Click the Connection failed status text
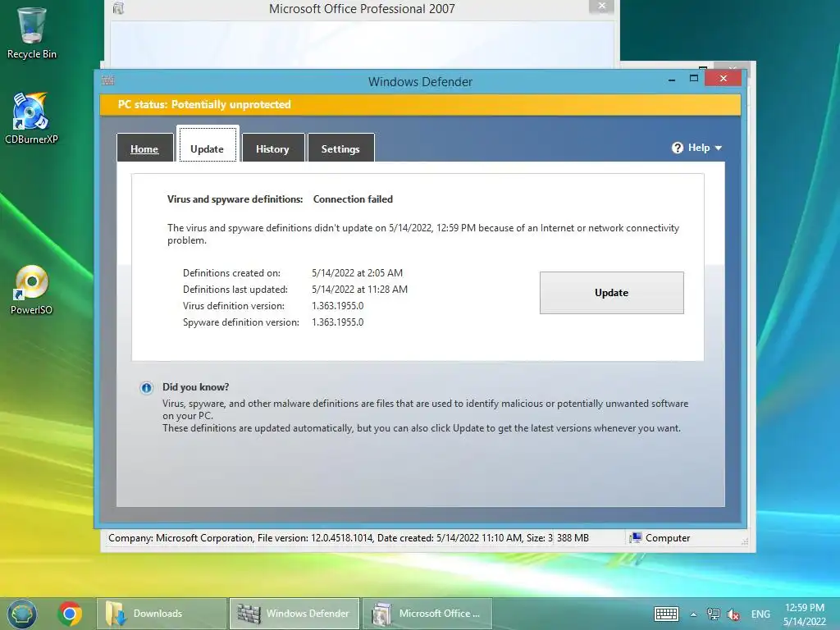Viewport: 840px width, 630px height. (x=353, y=199)
